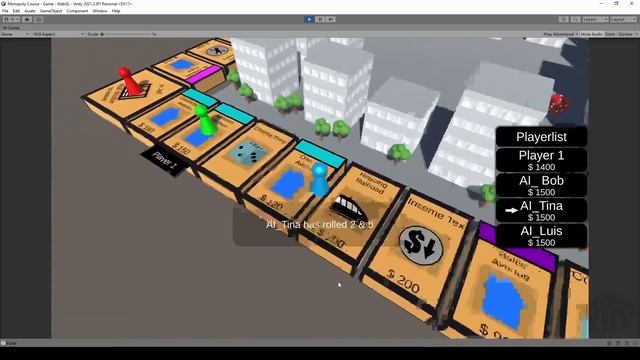The image size is (640, 360).
Task: Select AI_Tina in the playerlist
Action: click(541, 211)
